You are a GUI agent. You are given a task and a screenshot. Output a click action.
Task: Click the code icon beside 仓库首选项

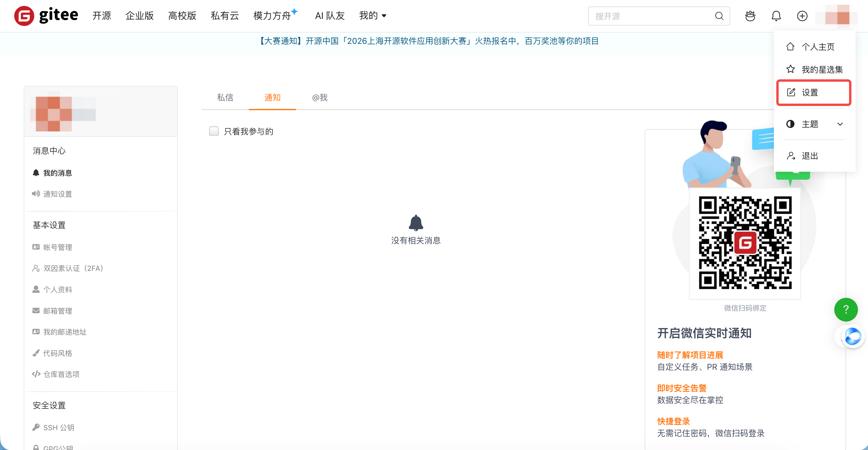pos(36,374)
